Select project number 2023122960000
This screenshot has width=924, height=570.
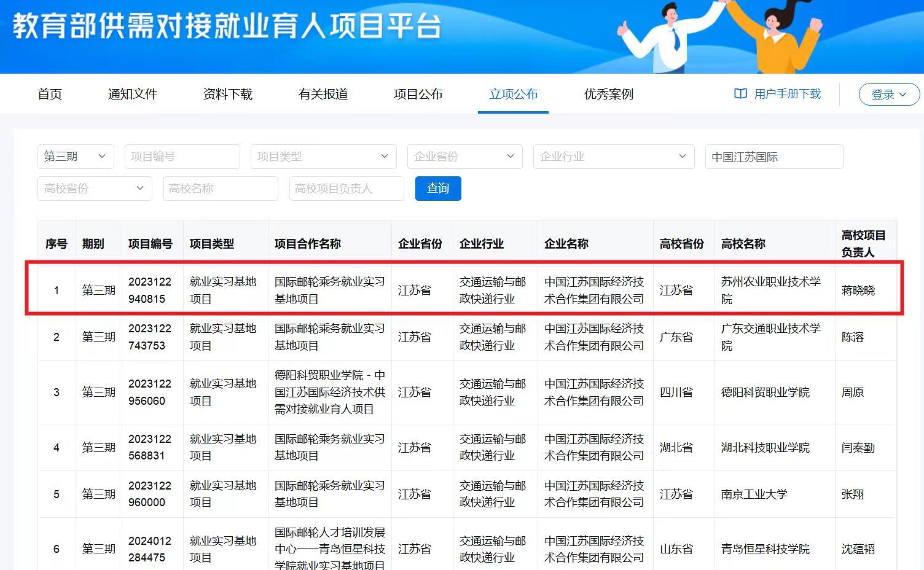point(150,494)
